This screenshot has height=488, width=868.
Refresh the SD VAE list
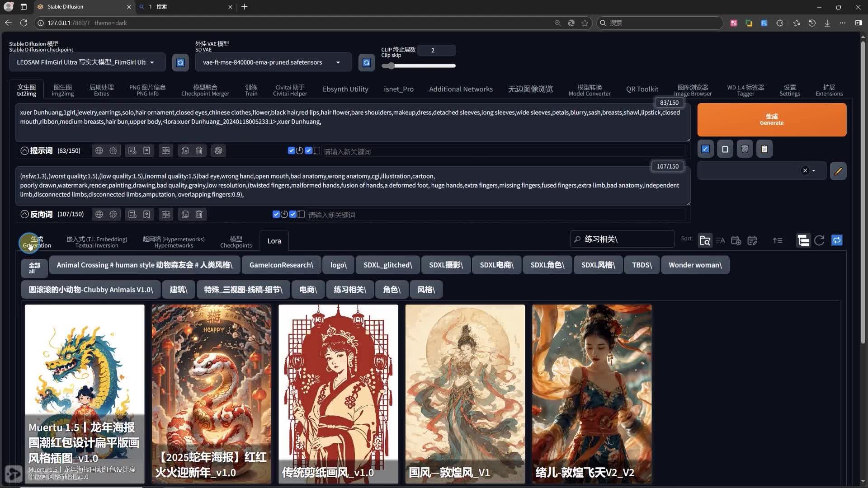point(367,62)
